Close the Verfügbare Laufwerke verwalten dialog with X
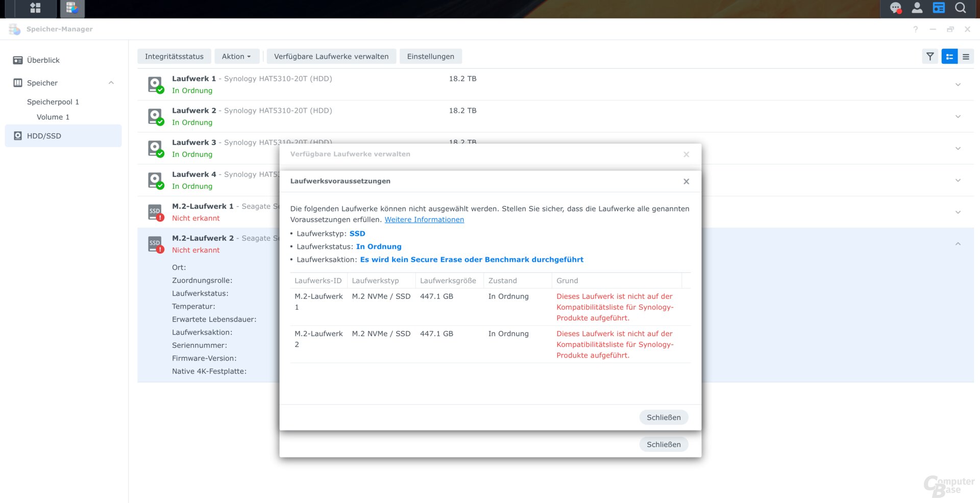The height and width of the screenshot is (503, 980). [x=687, y=154]
